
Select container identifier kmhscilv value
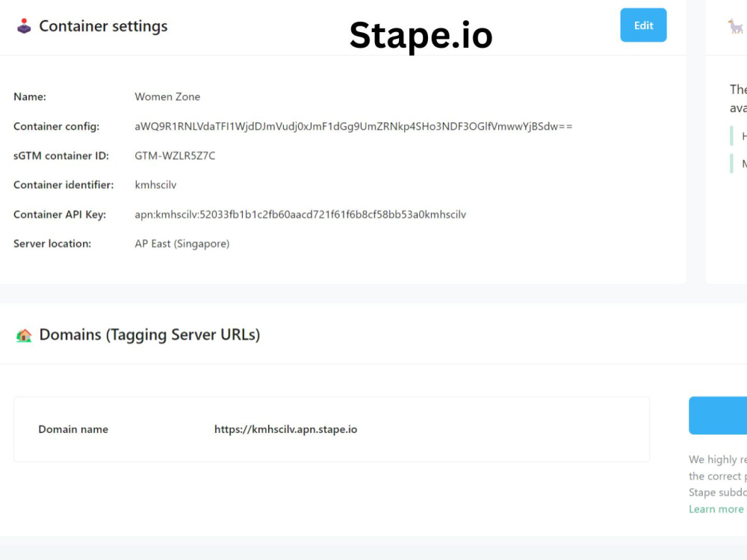[155, 184]
